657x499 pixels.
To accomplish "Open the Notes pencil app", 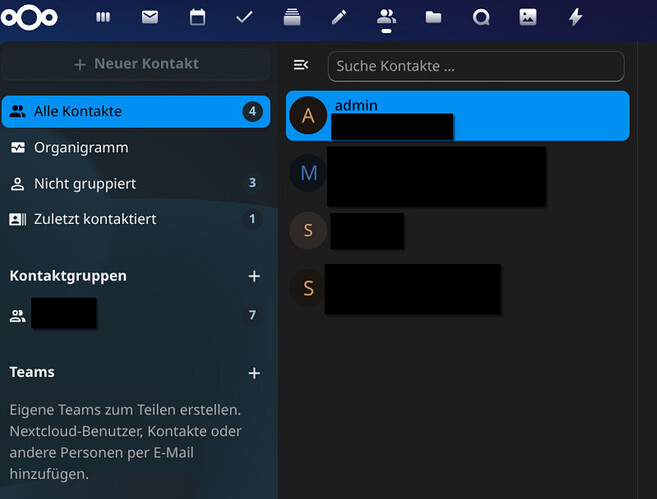I will pos(339,17).
